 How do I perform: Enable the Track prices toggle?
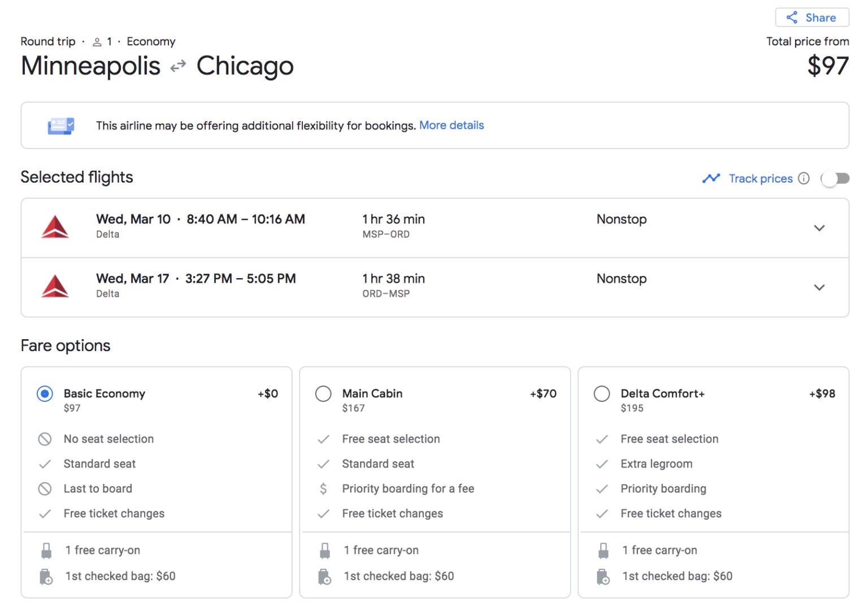tap(835, 178)
